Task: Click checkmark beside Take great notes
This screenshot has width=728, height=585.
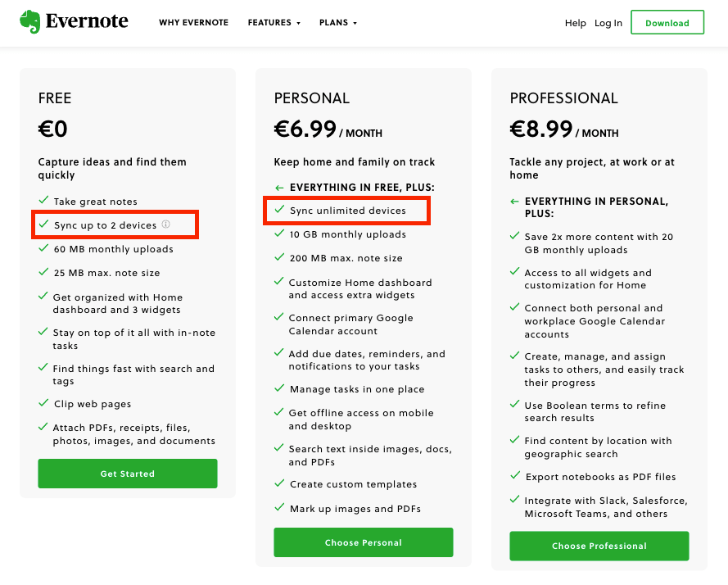Action: (43, 201)
